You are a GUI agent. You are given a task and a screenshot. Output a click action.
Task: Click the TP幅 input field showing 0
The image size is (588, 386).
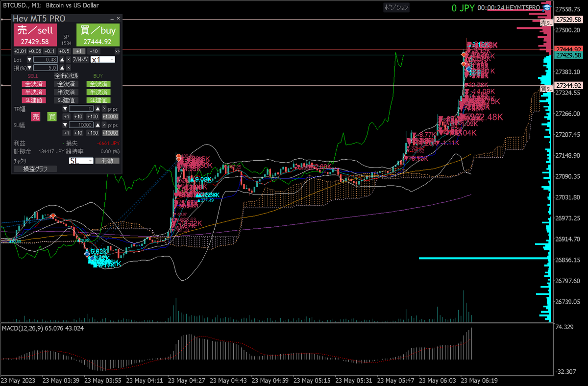point(81,108)
